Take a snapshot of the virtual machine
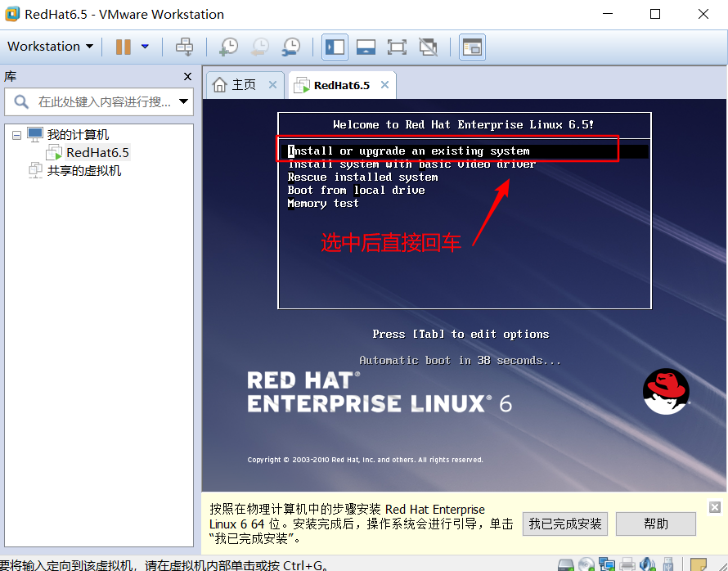728x571 pixels. coord(228,47)
